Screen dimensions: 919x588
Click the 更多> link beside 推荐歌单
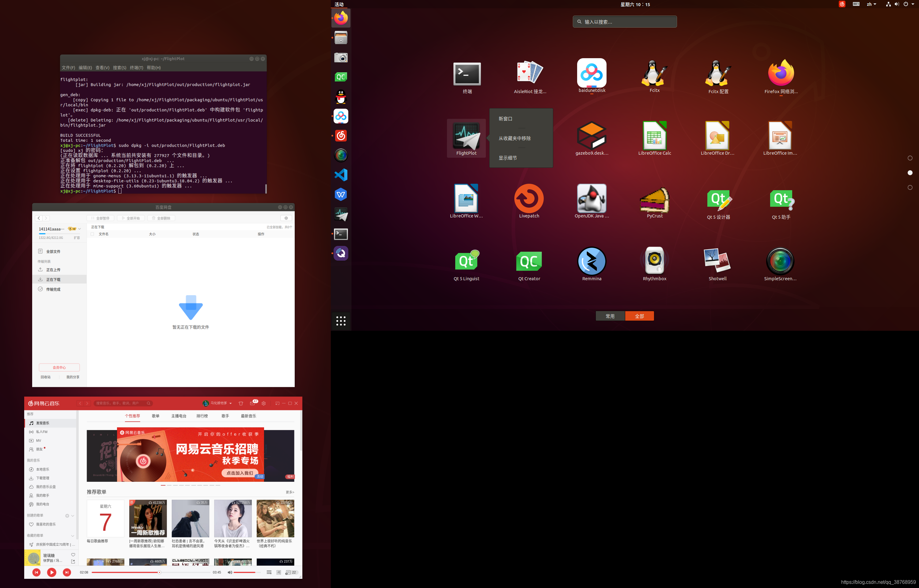(x=290, y=492)
